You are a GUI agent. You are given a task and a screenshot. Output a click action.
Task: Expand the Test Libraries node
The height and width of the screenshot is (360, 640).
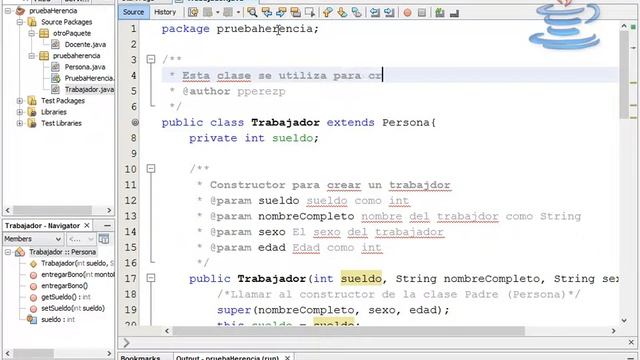[20, 123]
